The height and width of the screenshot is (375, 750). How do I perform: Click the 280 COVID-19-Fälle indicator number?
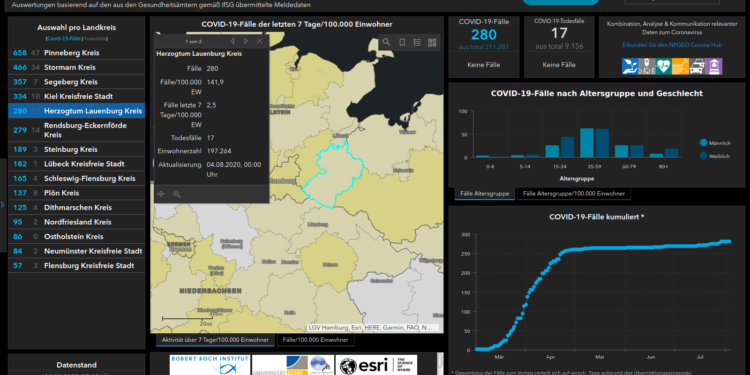[484, 34]
